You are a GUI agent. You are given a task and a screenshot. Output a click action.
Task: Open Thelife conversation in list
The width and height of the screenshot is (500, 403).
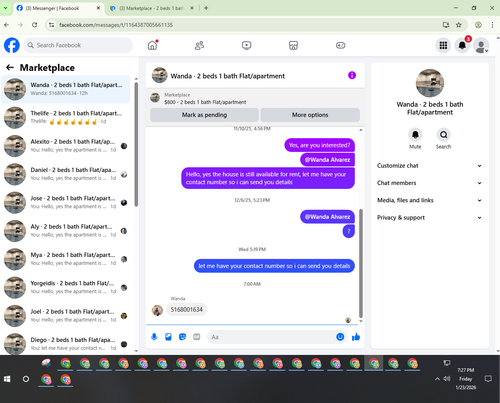coord(66,118)
